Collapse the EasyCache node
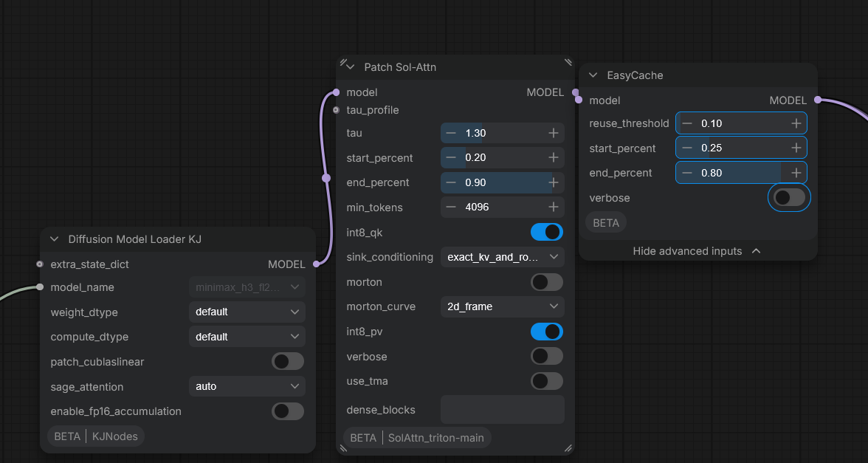Image resolution: width=868 pixels, height=463 pixels. [x=593, y=75]
